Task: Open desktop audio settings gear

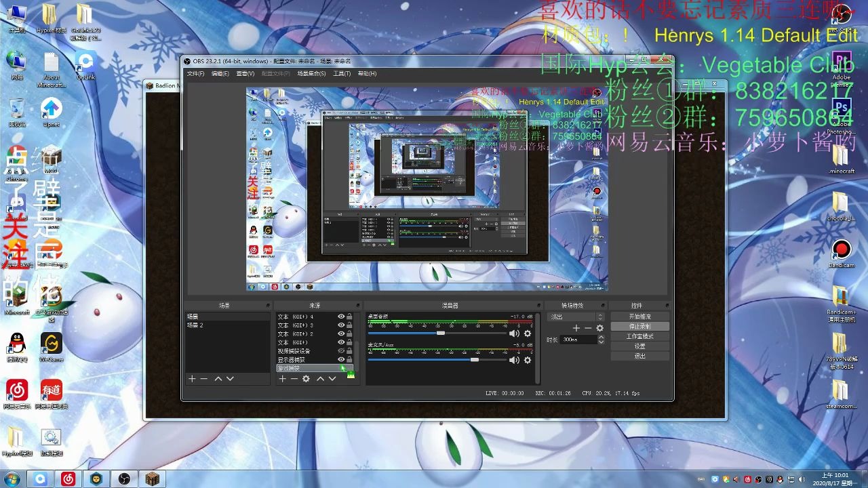Action: click(527, 333)
